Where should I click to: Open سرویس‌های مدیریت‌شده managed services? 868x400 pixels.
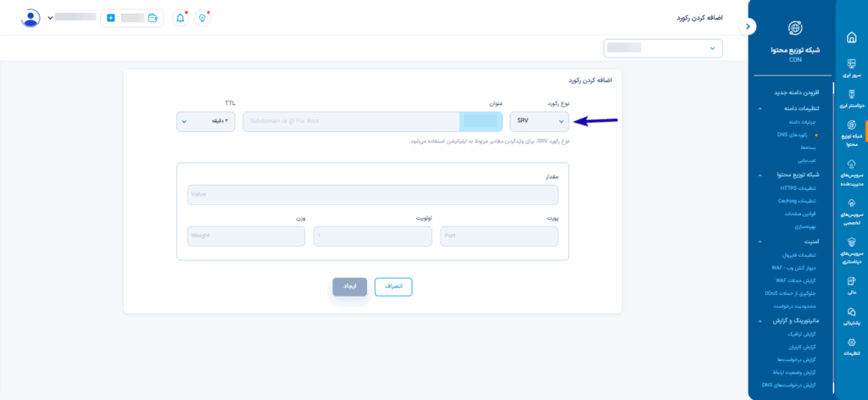pyautogui.click(x=851, y=174)
